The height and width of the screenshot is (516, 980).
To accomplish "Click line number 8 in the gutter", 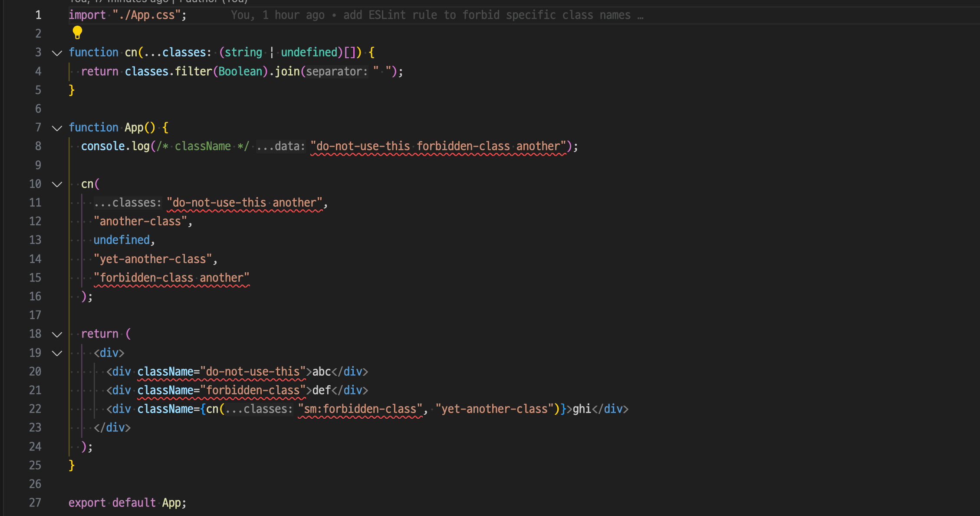I will click(38, 146).
